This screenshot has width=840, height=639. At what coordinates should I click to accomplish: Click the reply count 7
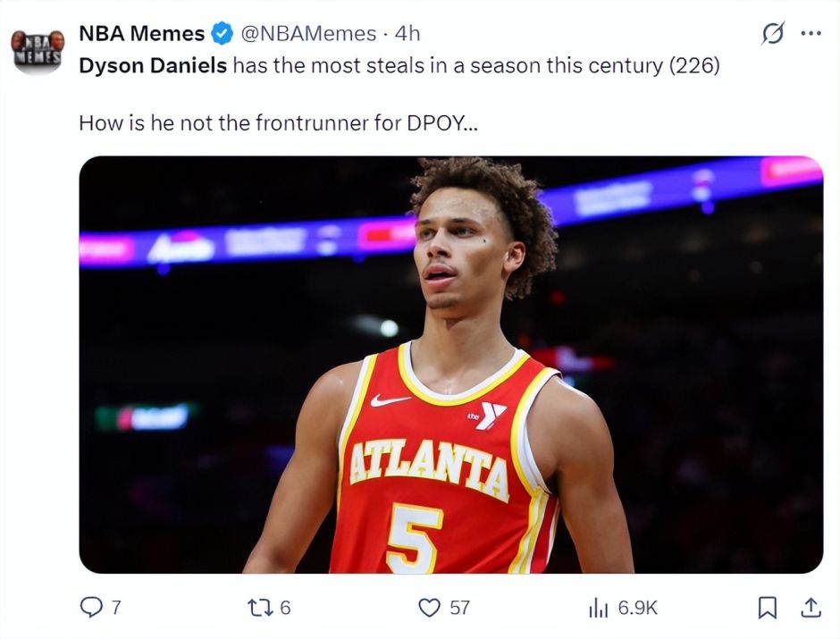tap(116, 608)
